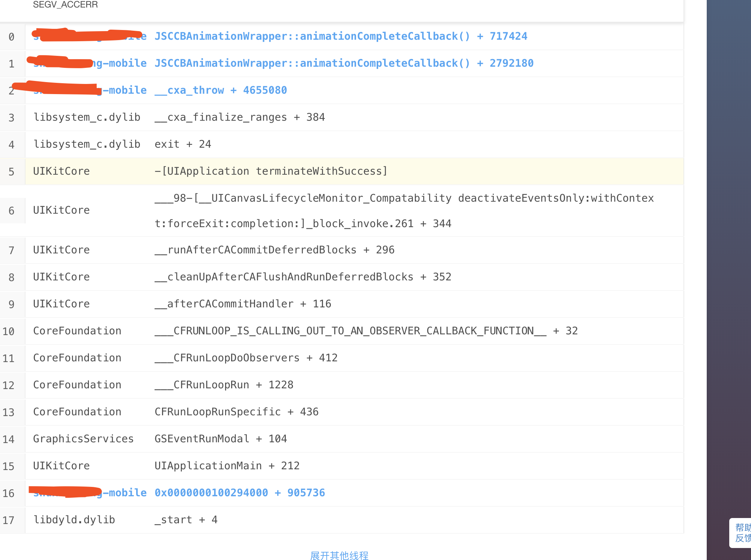Image resolution: width=751 pixels, height=560 pixels.
Task: Click the __CFRunLoopDoObservers + 412 row
Action: [246, 358]
